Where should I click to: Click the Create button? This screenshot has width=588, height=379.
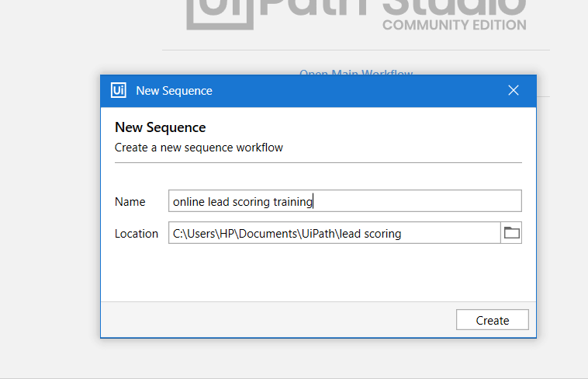coord(493,320)
